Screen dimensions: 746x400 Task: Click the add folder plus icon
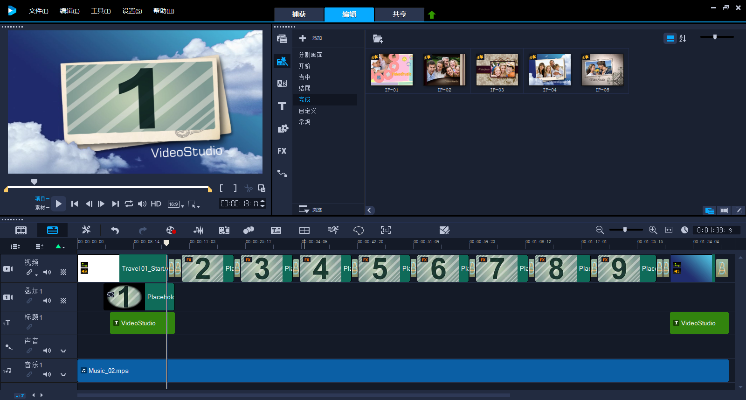coord(303,38)
